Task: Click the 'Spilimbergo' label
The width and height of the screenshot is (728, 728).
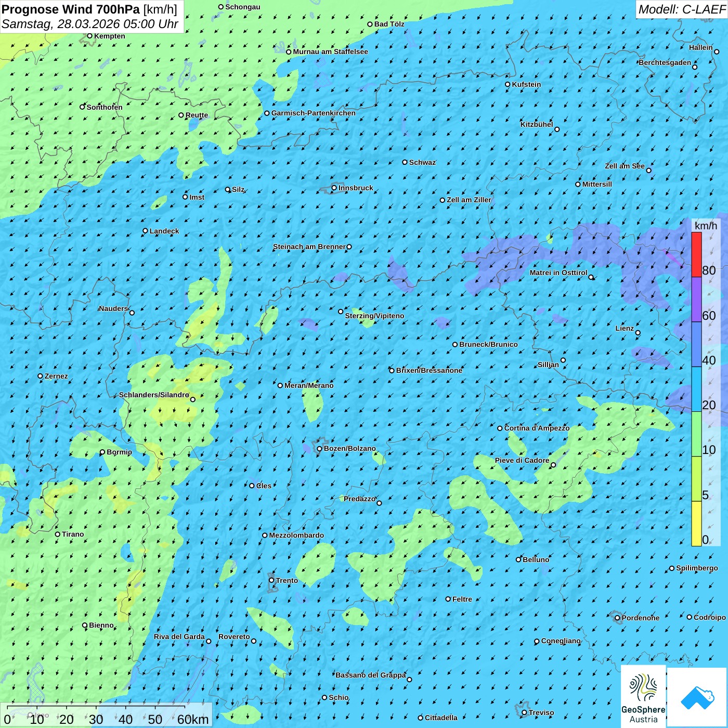Action: (x=697, y=568)
